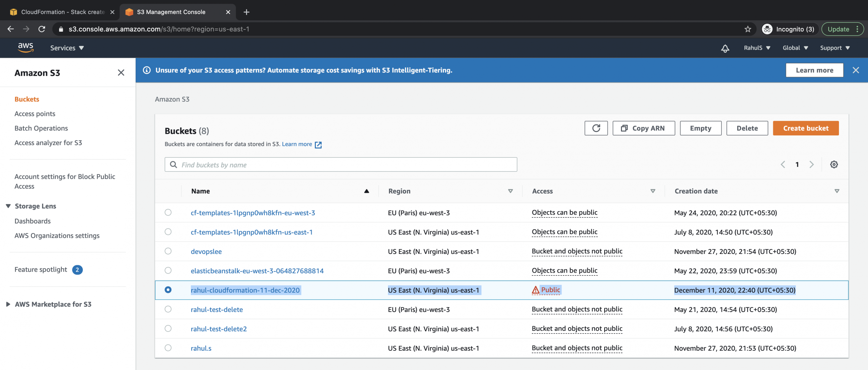Select radio for cf-templates us-east-1 bucket
This screenshot has width=868, height=370.
click(168, 232)
